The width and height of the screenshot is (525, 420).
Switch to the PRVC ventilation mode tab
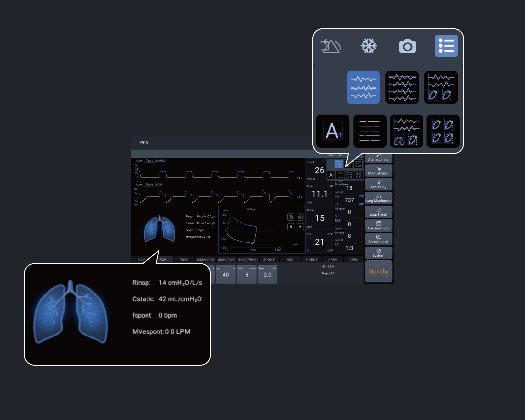[184, 260]
